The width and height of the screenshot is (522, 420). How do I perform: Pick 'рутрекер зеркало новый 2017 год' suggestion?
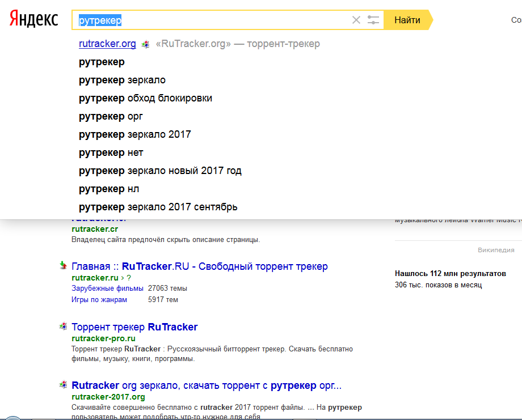point(160,171)
